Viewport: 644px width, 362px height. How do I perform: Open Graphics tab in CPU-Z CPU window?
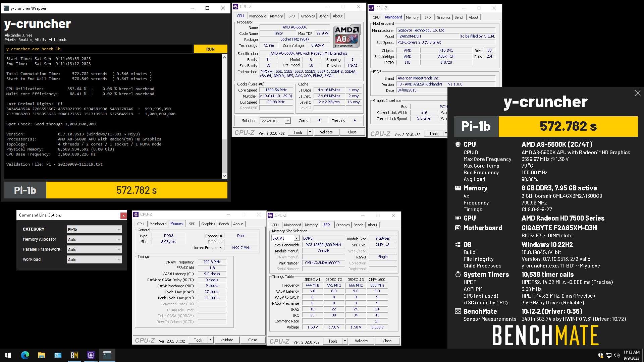click(308, 16)
